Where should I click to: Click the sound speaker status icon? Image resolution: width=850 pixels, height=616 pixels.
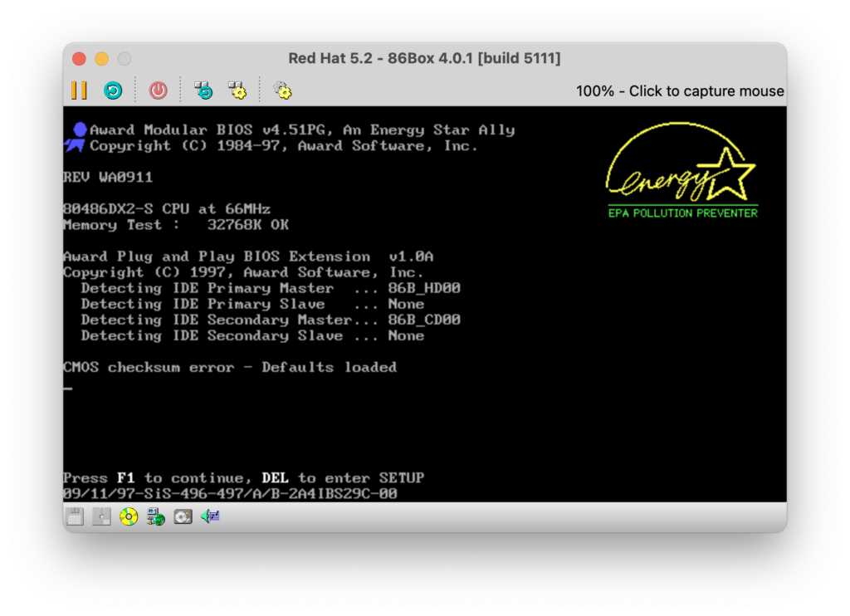point(210,516)
